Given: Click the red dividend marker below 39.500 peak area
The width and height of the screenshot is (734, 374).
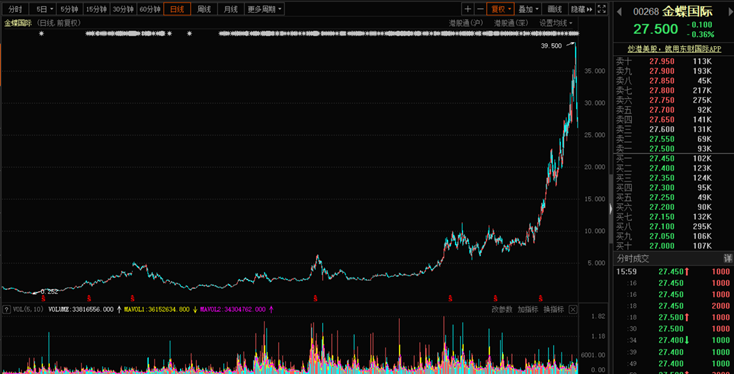Looking at the screenshot, I should click(540, 298).
